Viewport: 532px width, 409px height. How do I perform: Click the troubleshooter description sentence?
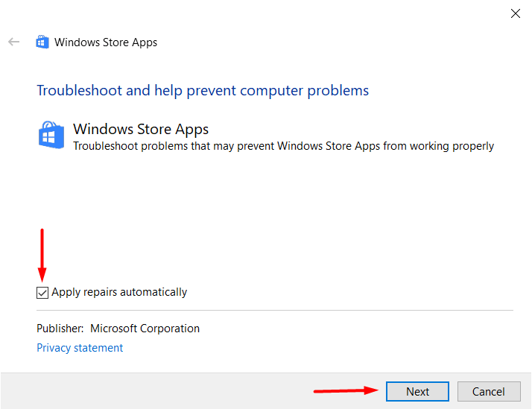[283, 146]
